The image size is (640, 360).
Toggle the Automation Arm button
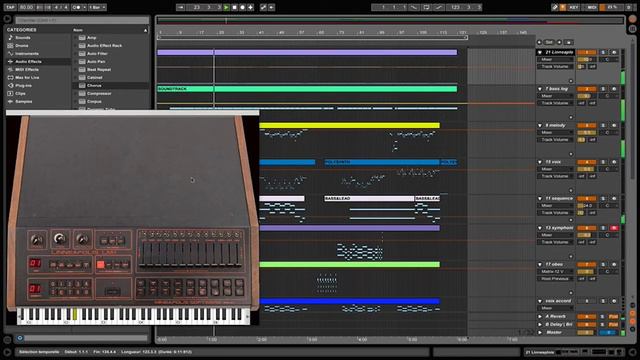point(264,7)
